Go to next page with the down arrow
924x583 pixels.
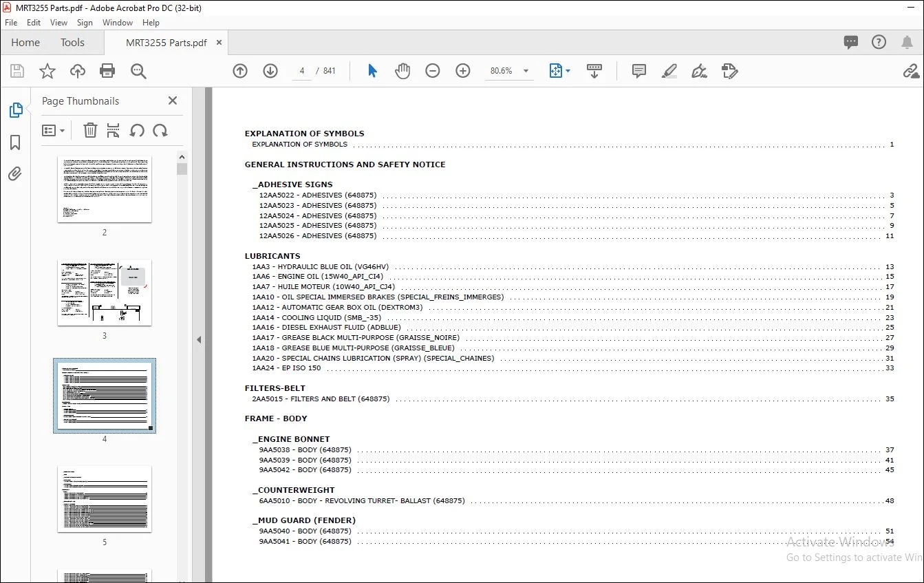pos(270,71)
